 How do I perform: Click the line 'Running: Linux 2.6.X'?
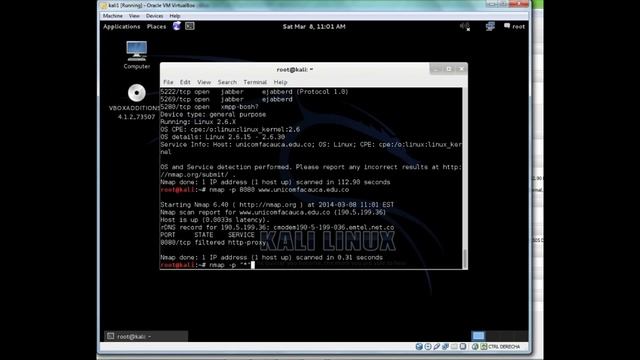tap(198, 122)
